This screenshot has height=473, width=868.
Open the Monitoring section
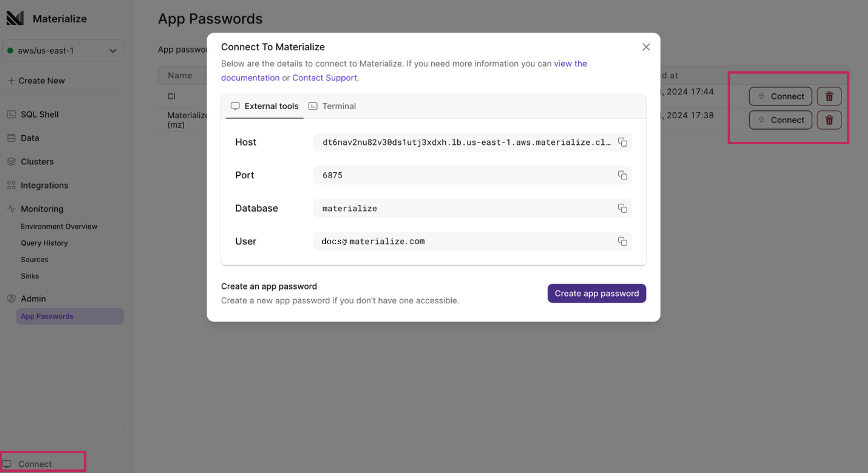pos(42,209)
